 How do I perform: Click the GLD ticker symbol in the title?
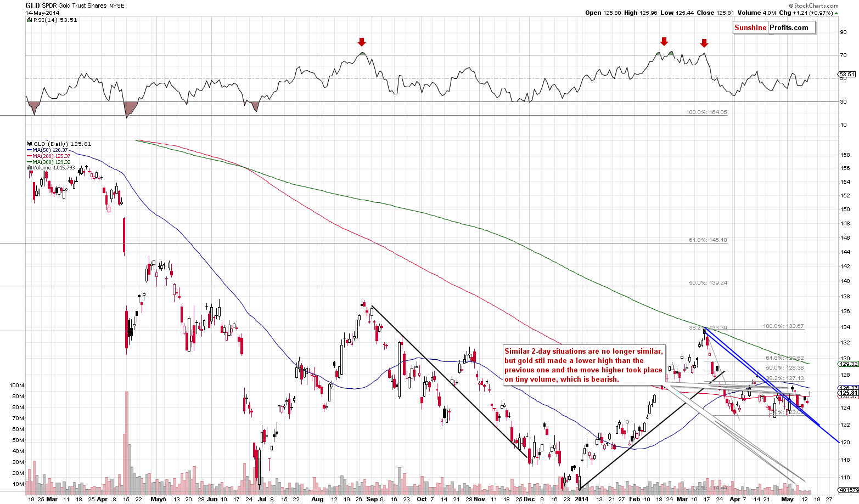pos(32,5)
